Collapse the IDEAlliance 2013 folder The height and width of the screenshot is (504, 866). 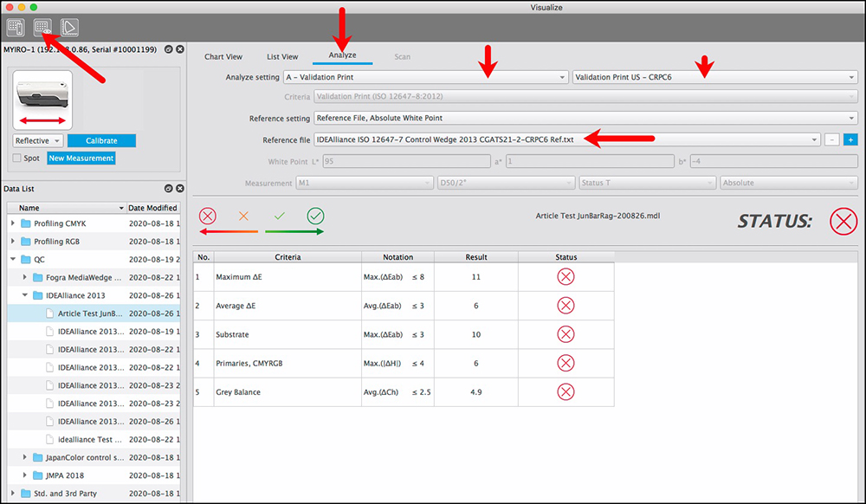[25, 295]
